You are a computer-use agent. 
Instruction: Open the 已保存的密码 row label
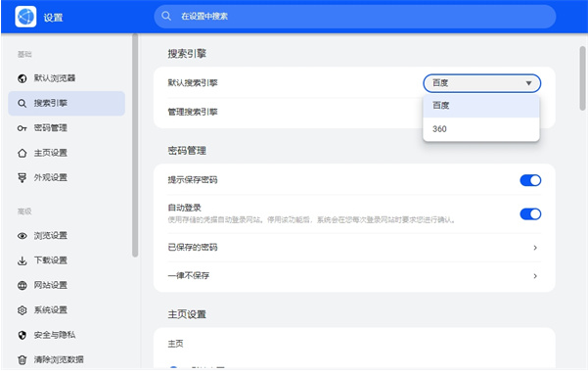click(x=193, y=248)
